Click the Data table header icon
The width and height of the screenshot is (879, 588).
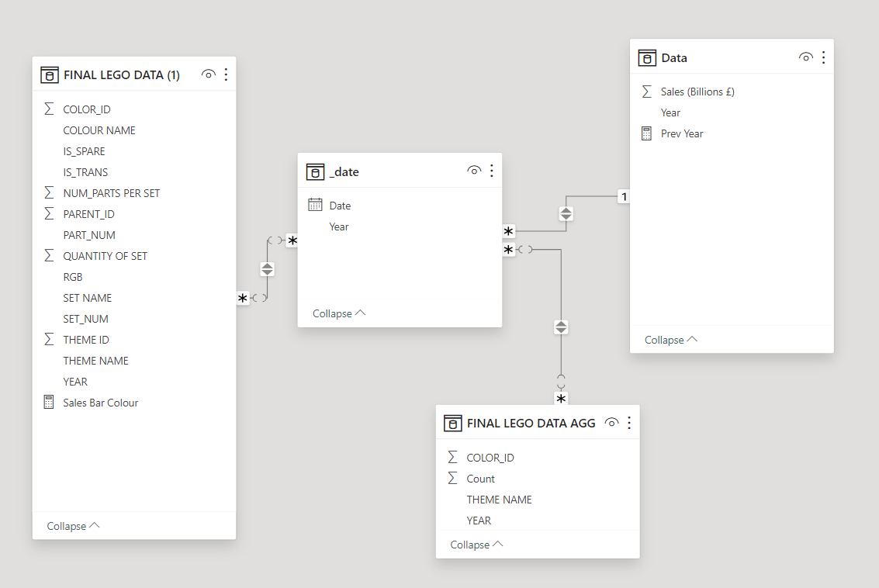(647, 57)
